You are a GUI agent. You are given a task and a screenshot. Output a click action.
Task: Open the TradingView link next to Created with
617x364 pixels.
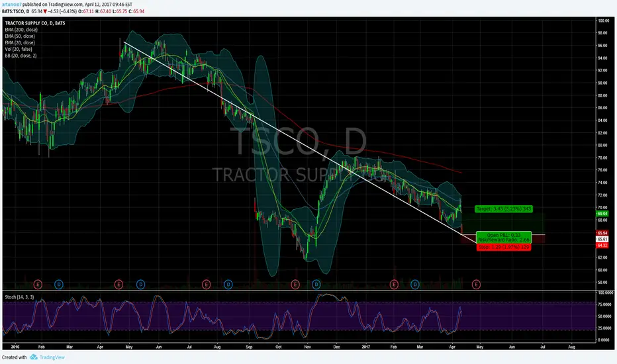52,357
